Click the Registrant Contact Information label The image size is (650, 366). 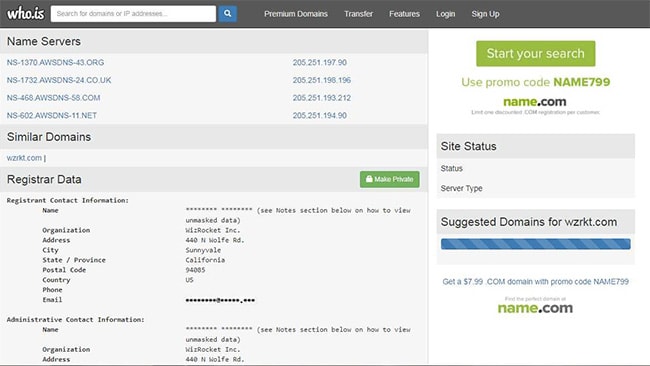pos(68,201)
